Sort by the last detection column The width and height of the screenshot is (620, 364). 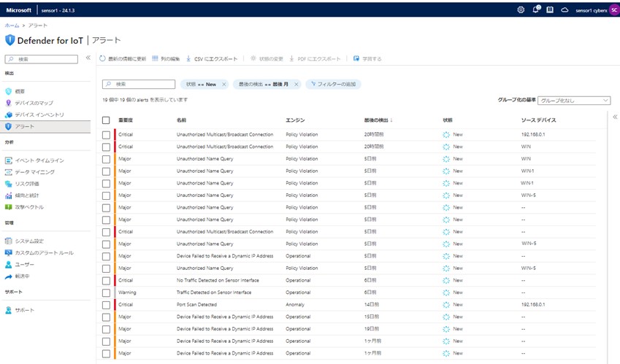click(x=378, y=120)
